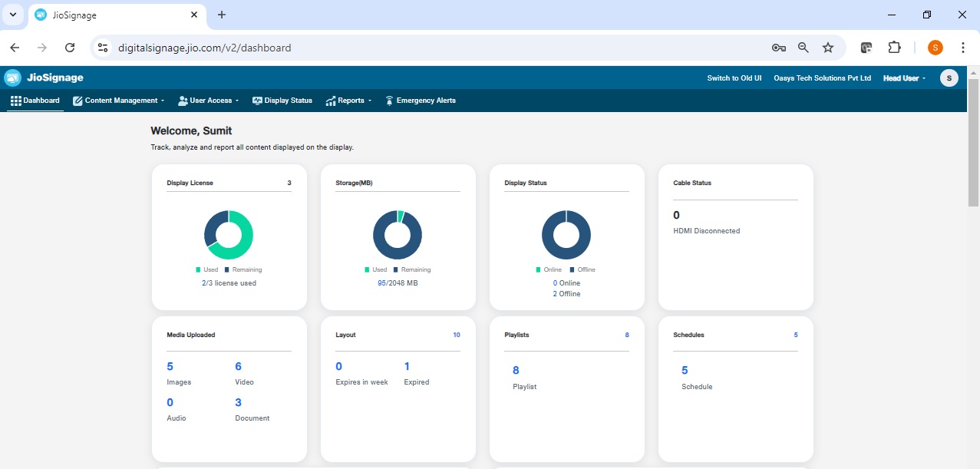Open the browser Extensions puzzle icon

tap(894, 48)
